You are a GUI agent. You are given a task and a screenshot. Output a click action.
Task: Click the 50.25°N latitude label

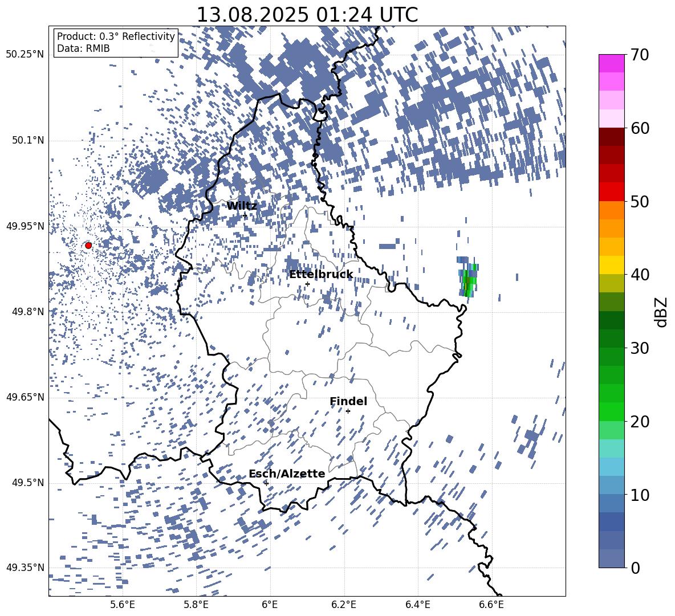pos(26,55)
